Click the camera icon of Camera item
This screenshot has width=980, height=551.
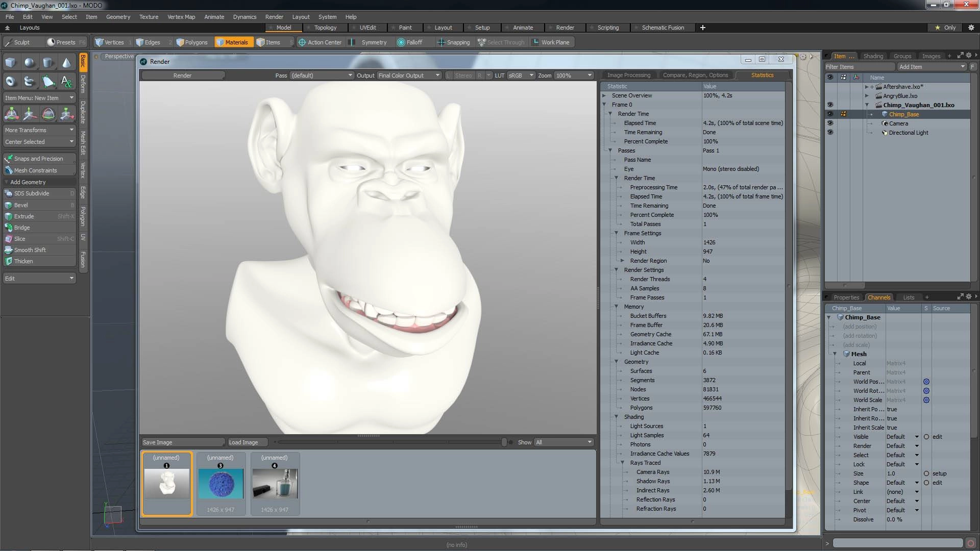[x=885, y=123]
